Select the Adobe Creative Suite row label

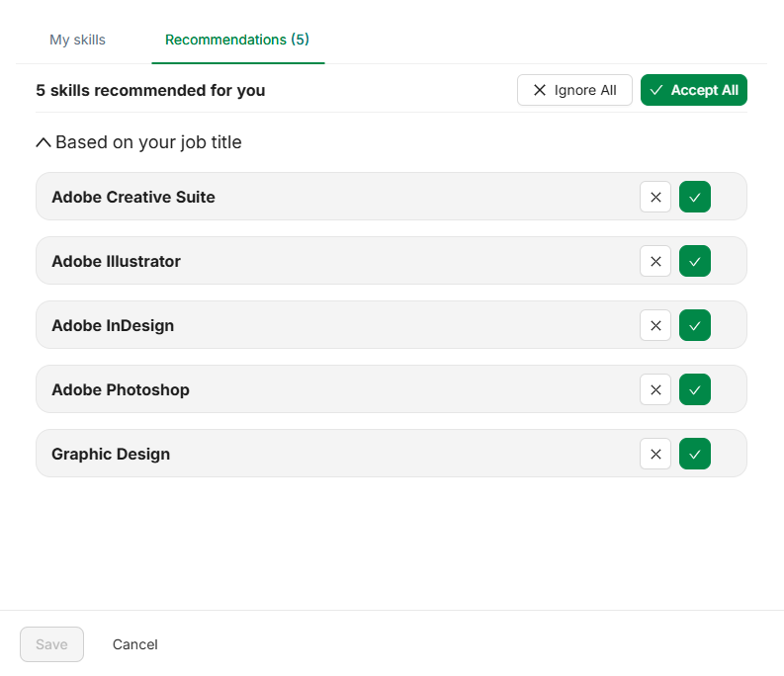(133, 197)
